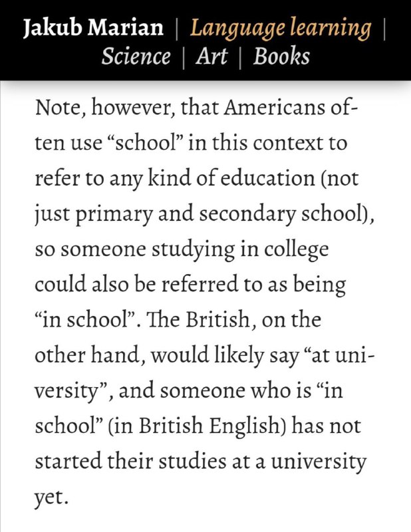This screenshot has width=411, height=532.
Task: Open the Books section link
Action: click(281, 56)
